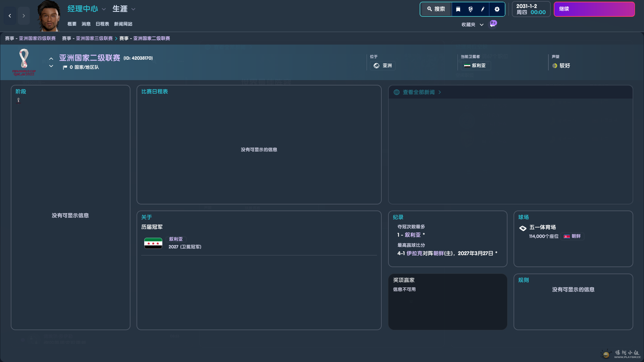Screen dimensions: 644x362
Task: Go forward with the right arrow button
Action: pyautogui.click(x=23, y=15)
